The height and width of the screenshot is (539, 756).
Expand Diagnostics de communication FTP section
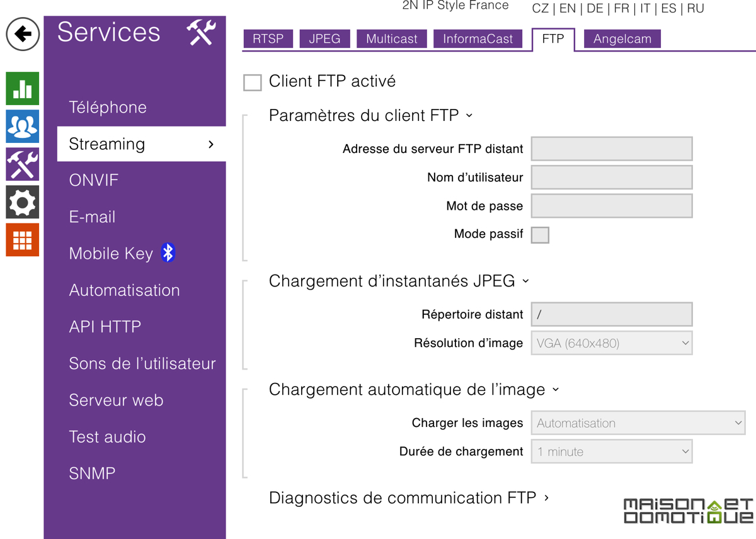(x=409, y=498)
